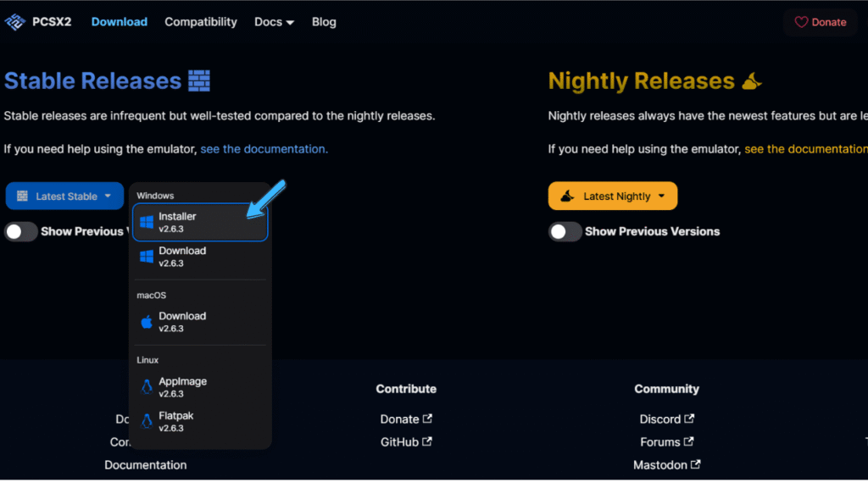Open the Download page from the navigation
This screenshot has width=868, height=488.
pyautogui.click(x=119, y=21)
